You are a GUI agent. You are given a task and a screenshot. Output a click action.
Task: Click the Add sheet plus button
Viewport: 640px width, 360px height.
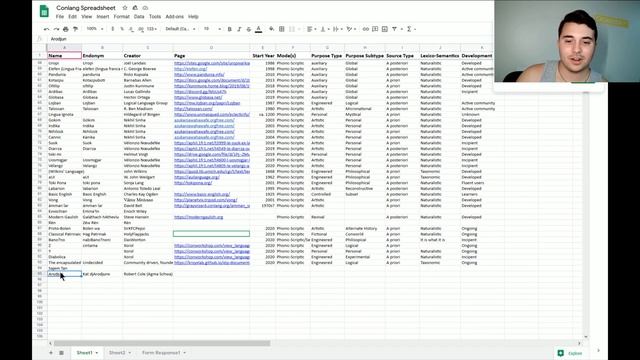point(51,353)
